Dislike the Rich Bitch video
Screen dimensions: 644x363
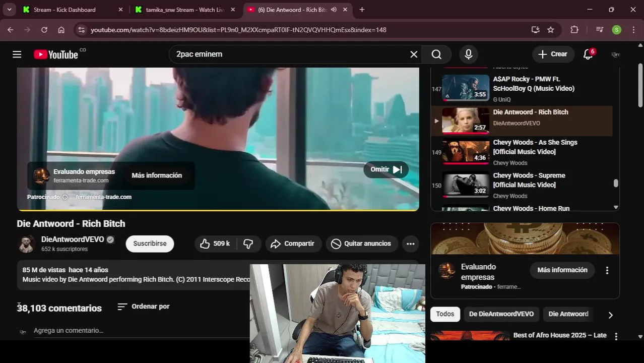coord(248,244)
